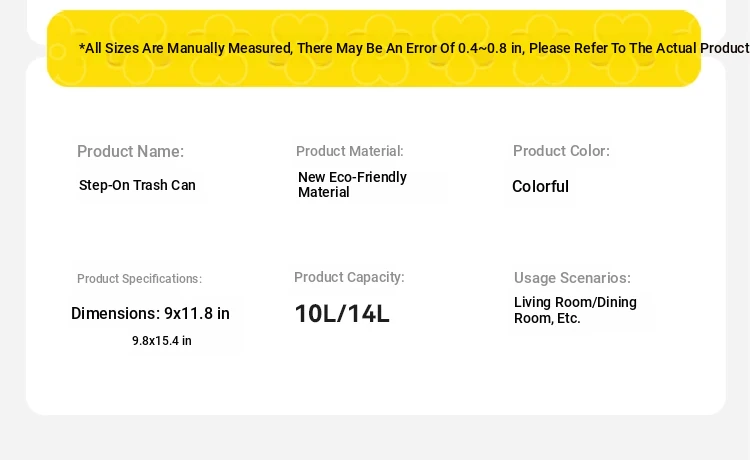Select the 'Product Color:' label
Viewport: 750px width, 460px height.
click(x=561, y=151)
